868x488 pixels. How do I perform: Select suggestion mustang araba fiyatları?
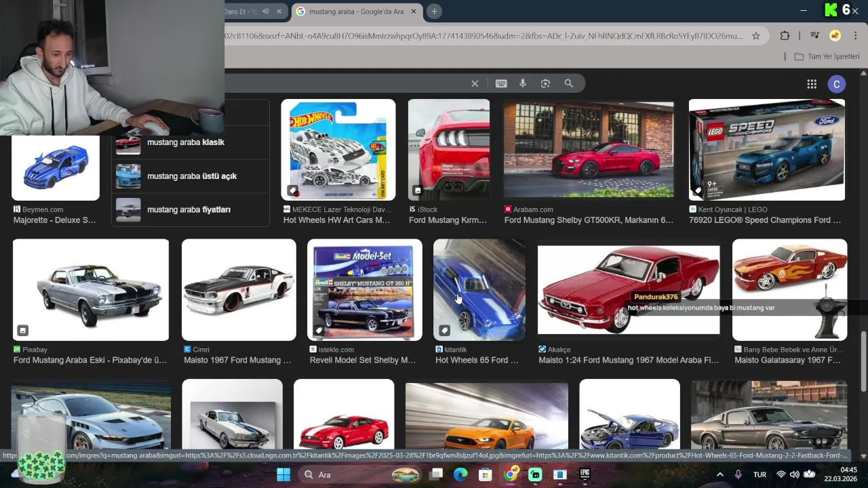[x=191, y=209]
